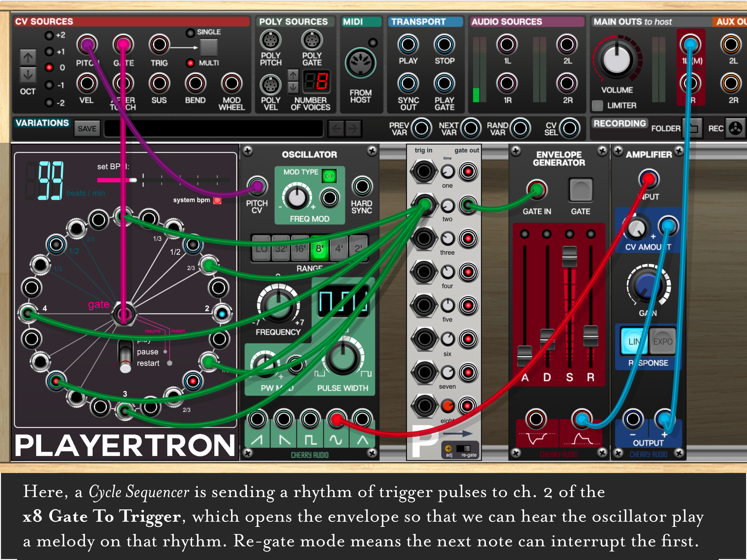Click the previous variation arrow button
Viewport: 747px width, 560px height.
click(336, 128)
